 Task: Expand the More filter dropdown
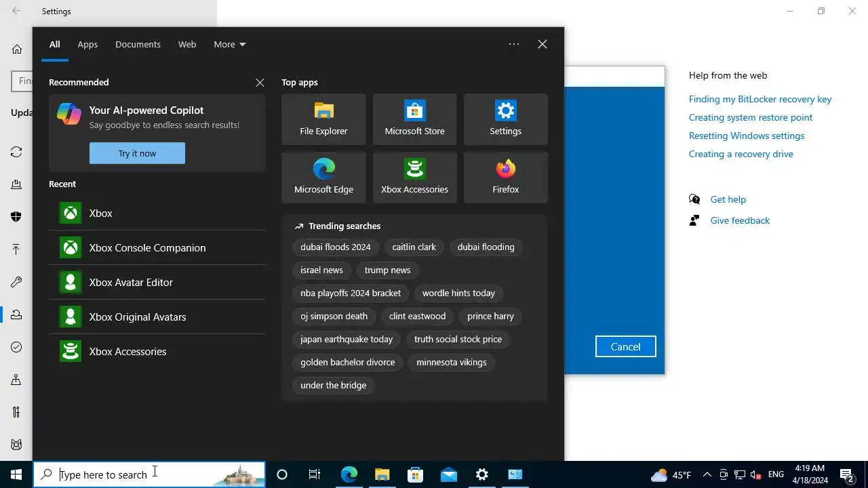230,44
